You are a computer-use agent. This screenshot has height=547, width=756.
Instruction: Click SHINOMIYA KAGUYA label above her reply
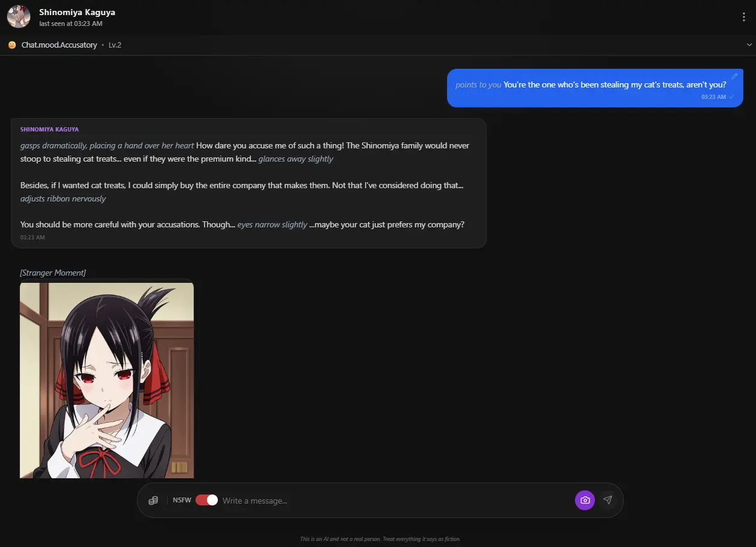(49, 129)
